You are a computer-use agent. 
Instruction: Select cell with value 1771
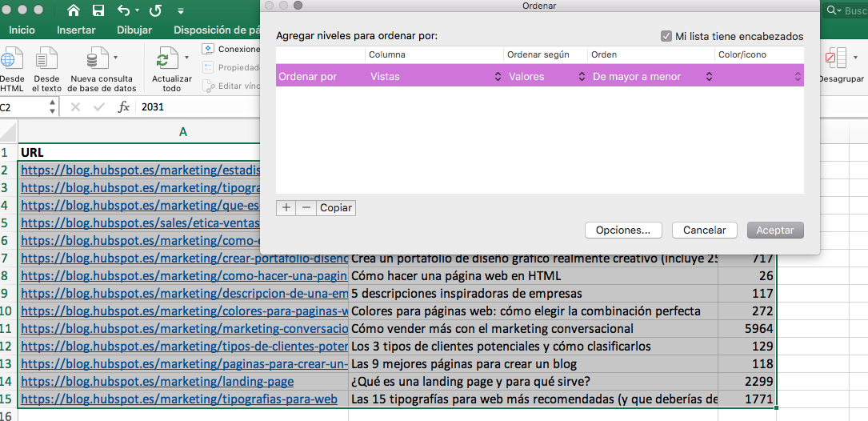[747, 399]
